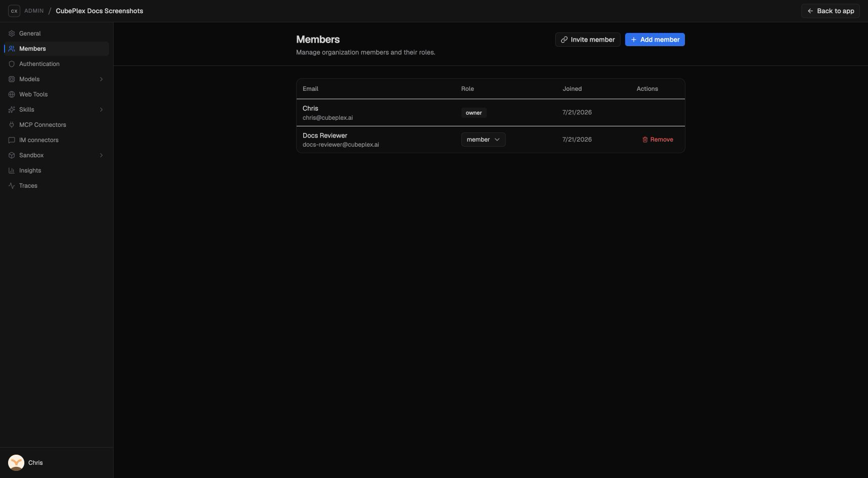Click the IM connectors chat icon
This screenshot has width=868, height=478.
tap(12, 140)
